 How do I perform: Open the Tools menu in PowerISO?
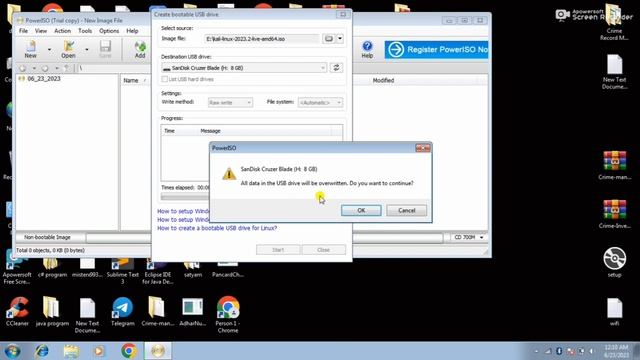click(x=85, y=31)
